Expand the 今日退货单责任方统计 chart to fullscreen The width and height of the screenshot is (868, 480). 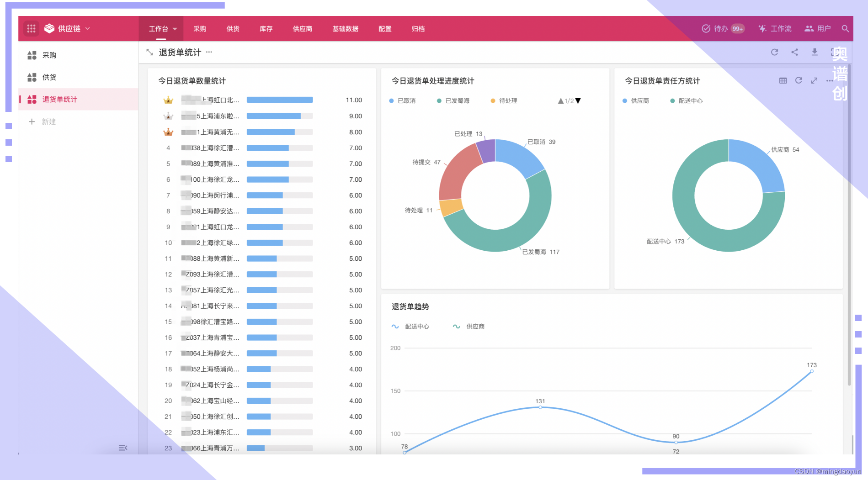coord(814,80)
